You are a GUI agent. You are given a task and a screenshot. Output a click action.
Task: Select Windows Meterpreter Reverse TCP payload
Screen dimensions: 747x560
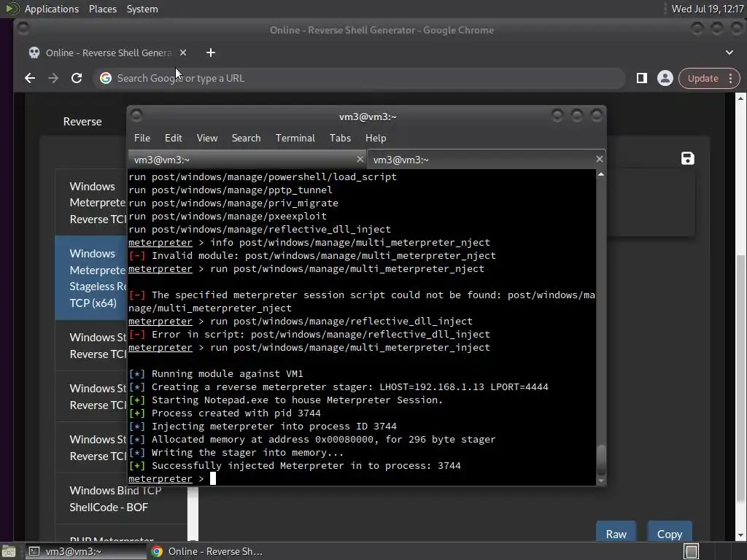92,203
